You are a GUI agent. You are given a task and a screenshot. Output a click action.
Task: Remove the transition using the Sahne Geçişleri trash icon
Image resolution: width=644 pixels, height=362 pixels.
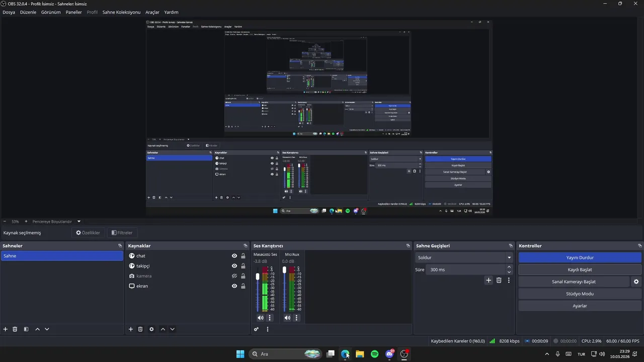pyautogui.click(x=499, y=281)
